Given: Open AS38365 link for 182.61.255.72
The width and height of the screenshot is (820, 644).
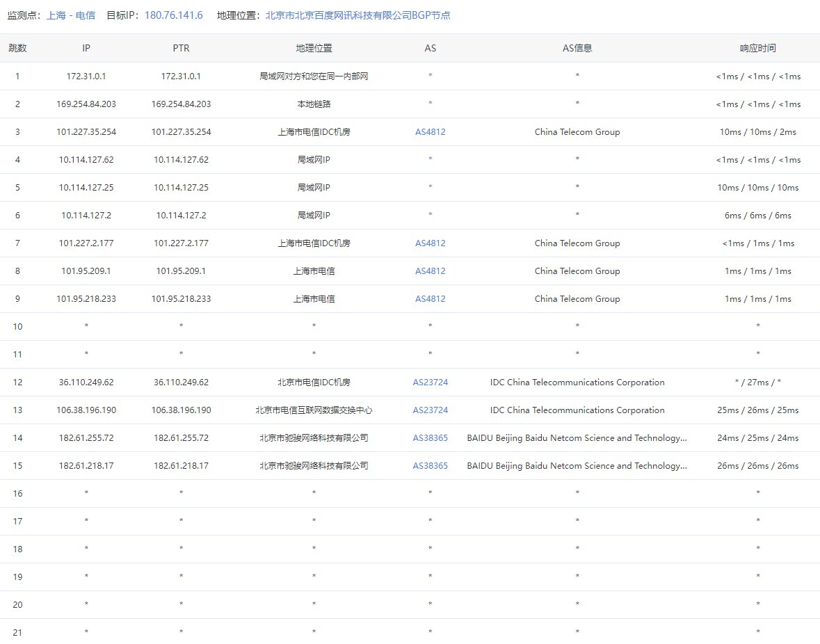Looking at the screenshot, I should 431,437.
